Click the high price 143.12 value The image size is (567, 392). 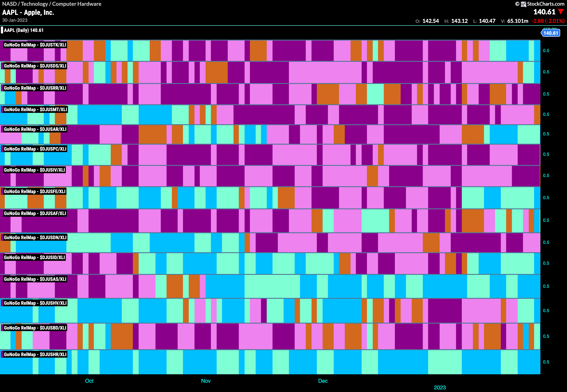coord(459,21)
